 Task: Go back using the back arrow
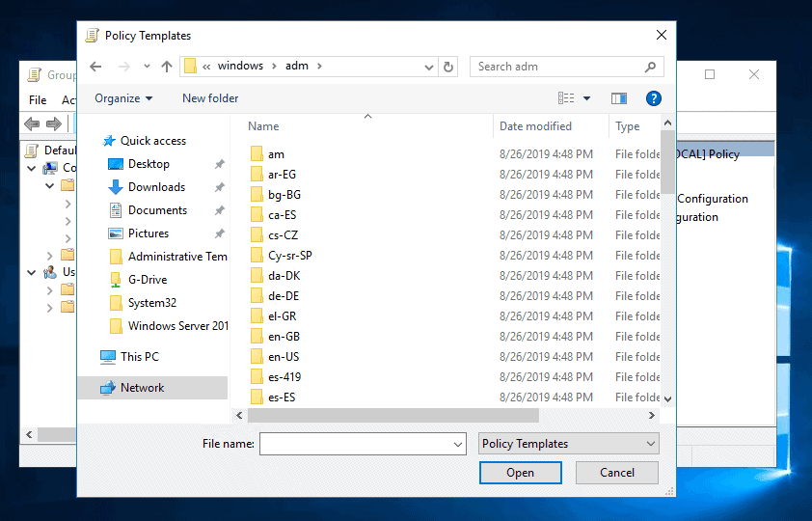95,67
